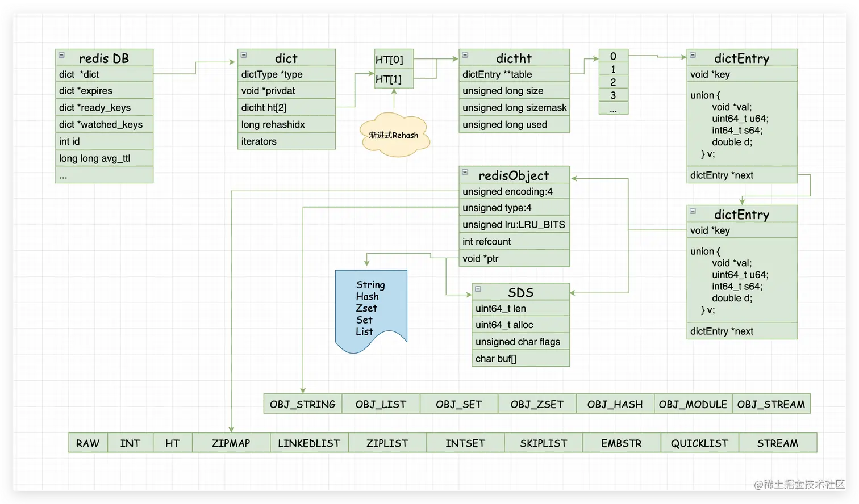Select the "unsigned long sizemask" row
This screenshot has width=859, height=504.
(514, 108)
